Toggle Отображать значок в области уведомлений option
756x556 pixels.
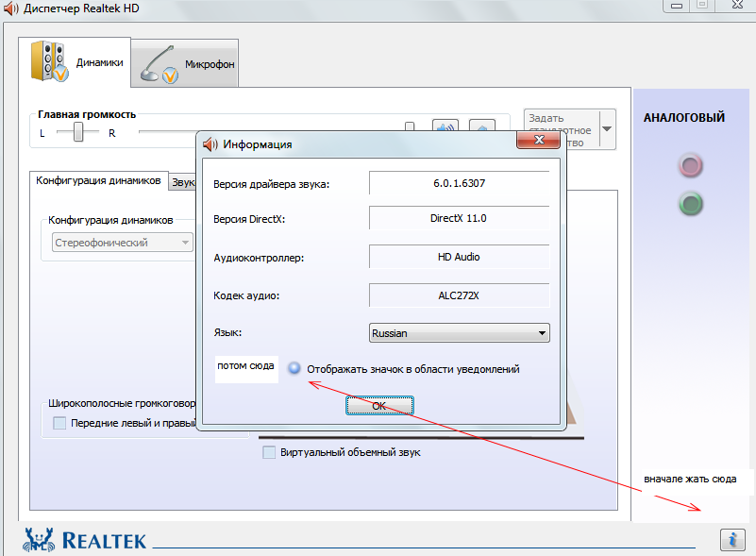294,369
